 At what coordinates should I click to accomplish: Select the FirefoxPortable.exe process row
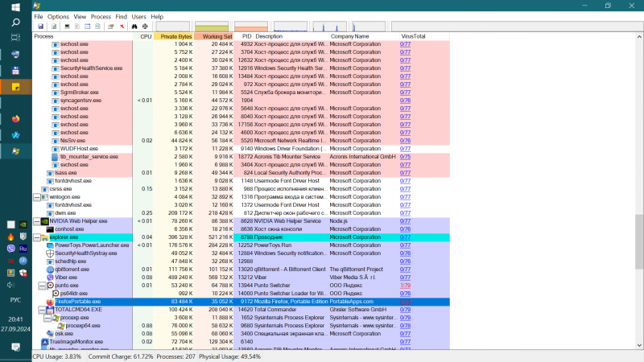tap(241, 302)
